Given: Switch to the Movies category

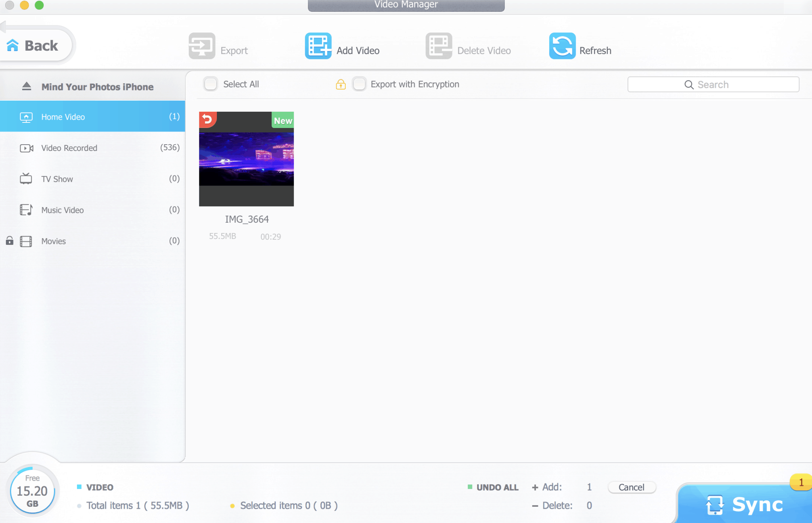Looking at the screenshot, I should pyautogui.click(x=53, y=241).
